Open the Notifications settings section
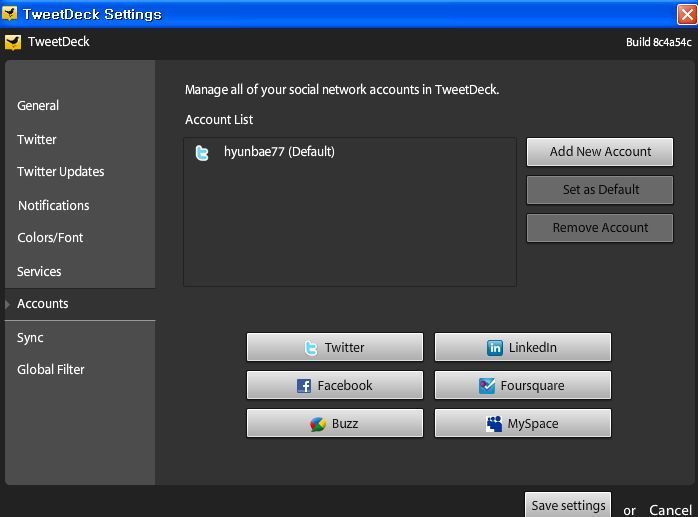Screen dimensions: 698x517 tap(53, 205)
